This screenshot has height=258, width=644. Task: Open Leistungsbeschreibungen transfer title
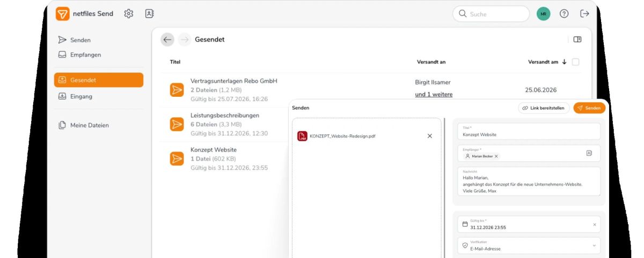click(225, 115)
